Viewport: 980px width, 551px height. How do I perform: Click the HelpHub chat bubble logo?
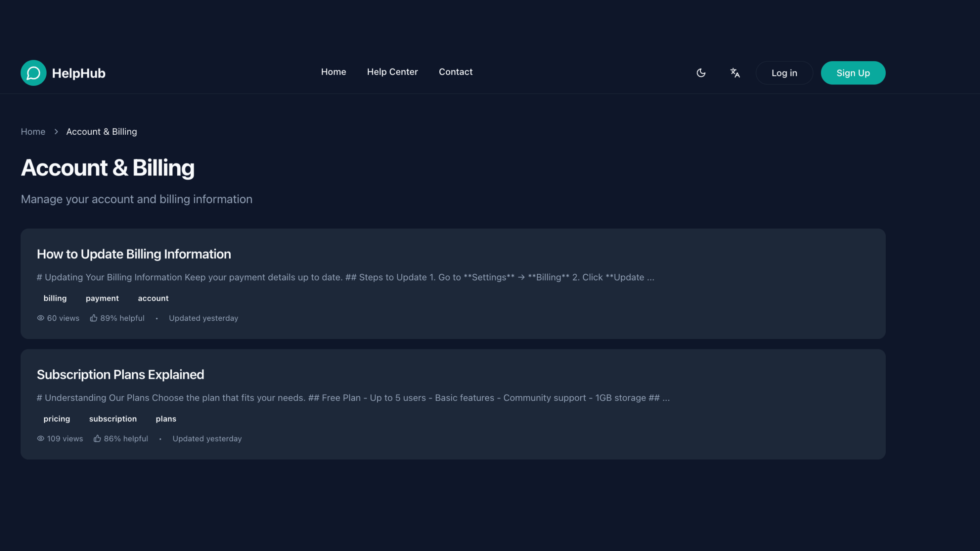pyautogui.click(x=33, y=73)
